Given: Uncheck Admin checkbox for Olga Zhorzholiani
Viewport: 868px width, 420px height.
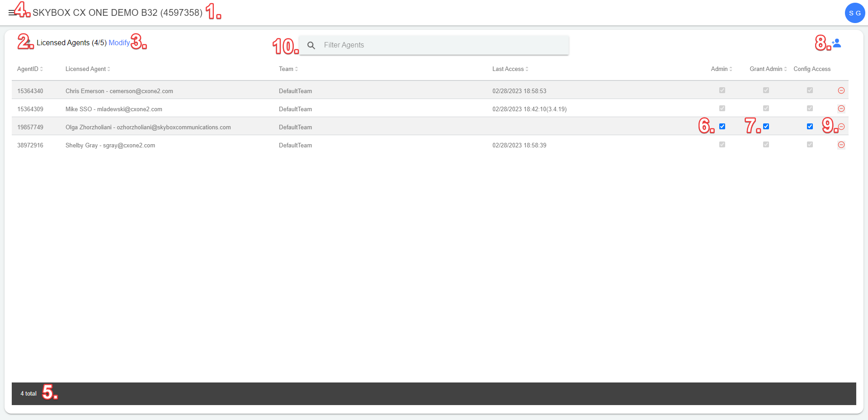Looking at the screenshot, I should point(722,127).
